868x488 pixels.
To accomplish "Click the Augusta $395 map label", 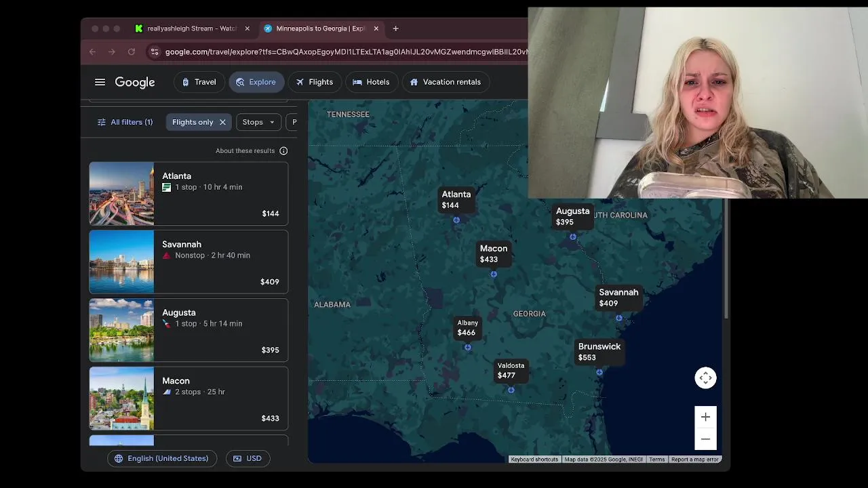I will pyautogui.click(x=572, y=216).
